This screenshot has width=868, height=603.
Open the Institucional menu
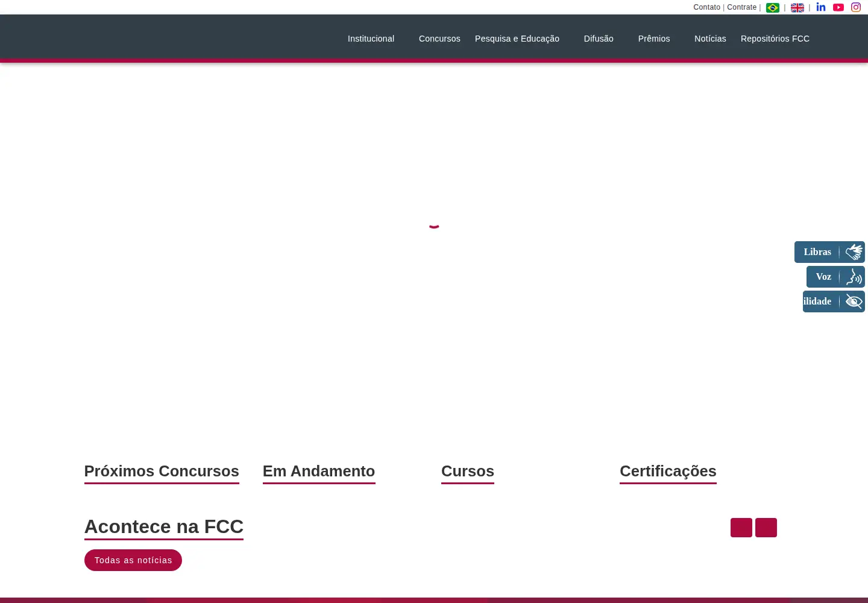pos(371,39)
